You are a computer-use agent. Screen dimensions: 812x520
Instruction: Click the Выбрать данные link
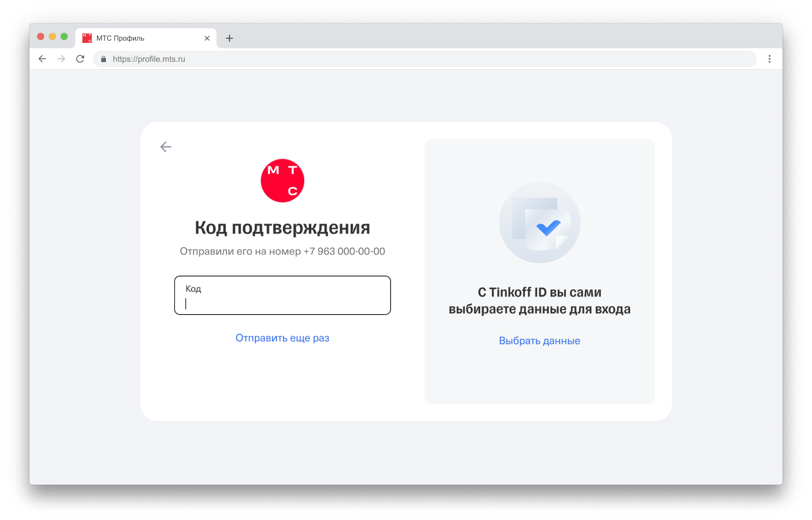(540, 341)
